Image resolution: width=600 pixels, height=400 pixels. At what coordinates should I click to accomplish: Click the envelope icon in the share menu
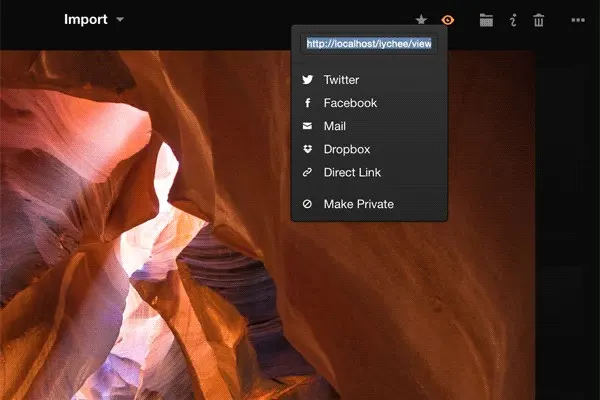[x=308, y=126]
